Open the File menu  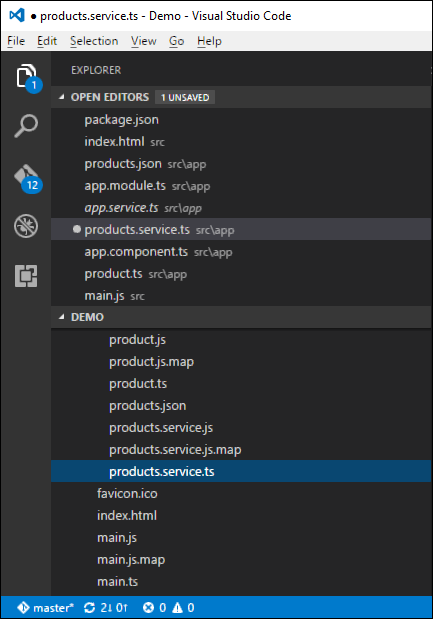(16, 41)
